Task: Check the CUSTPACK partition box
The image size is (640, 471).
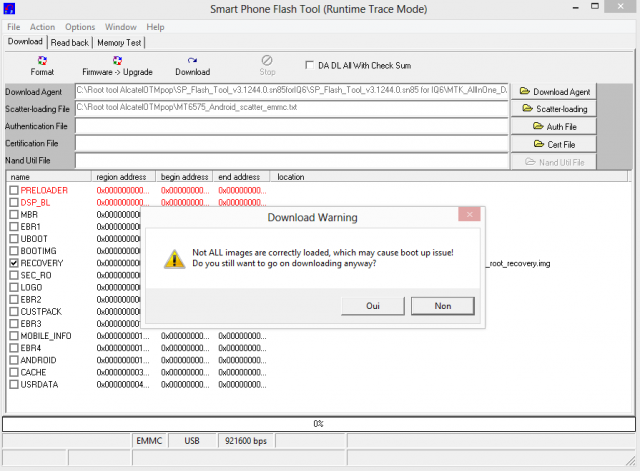Action: tap(14, 311)
